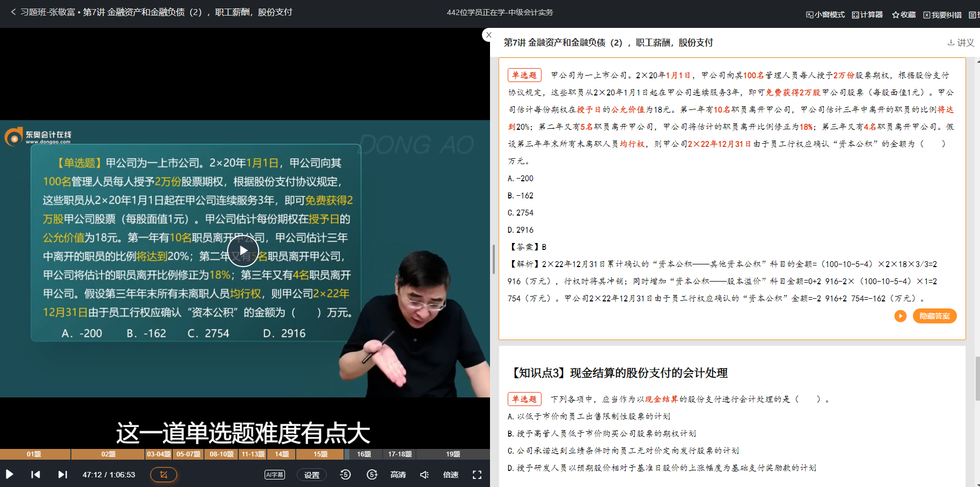This screenshot has width=980, height=487.
Task: Enter fullscreen video mode
Action: click(477, 475)
